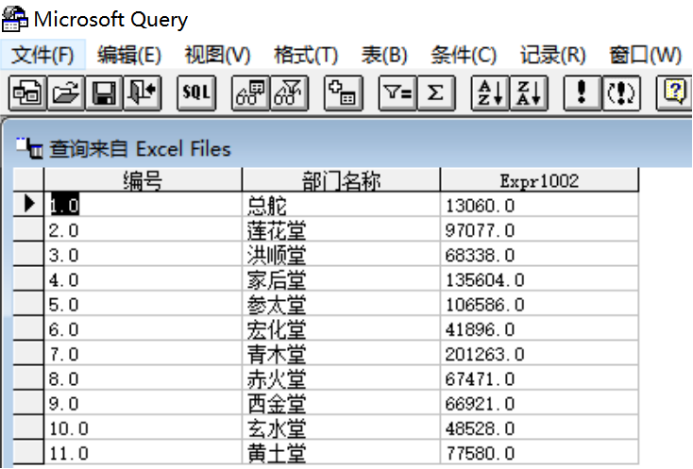
Task: Click the cell 参太堂
Action: [341, 304]
